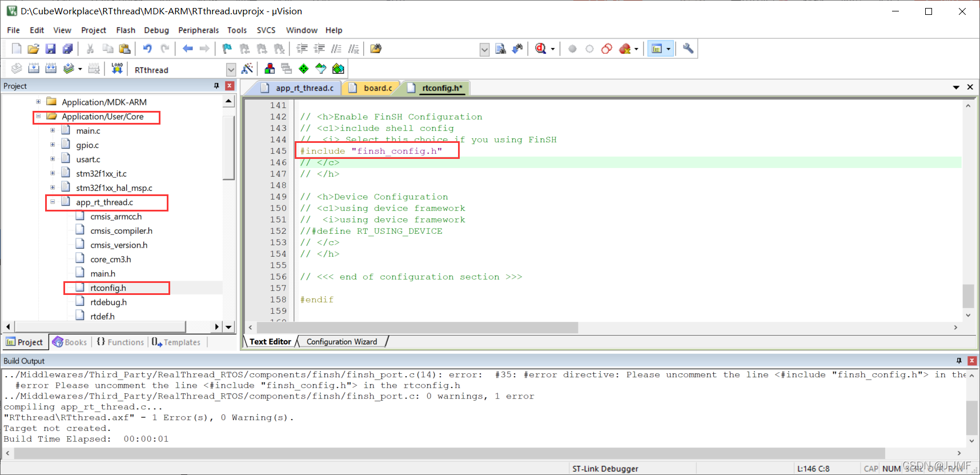Select stm32f1xx_it.c in the project tree
The width and height of the screenshot is (980, 475).
(x=101, y=173)
